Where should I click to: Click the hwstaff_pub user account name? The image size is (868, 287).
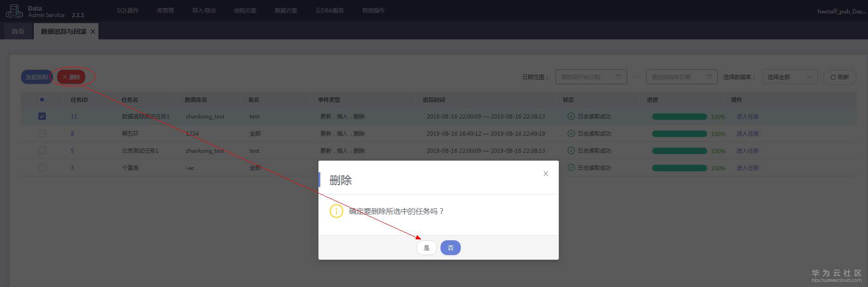(842, 11)
